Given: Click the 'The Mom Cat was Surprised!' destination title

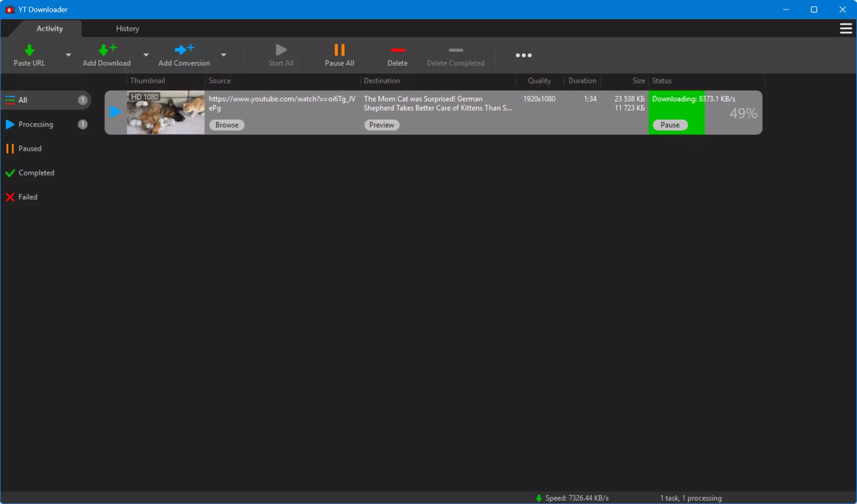Looking at the screenshot, I should tap(438, 103).
